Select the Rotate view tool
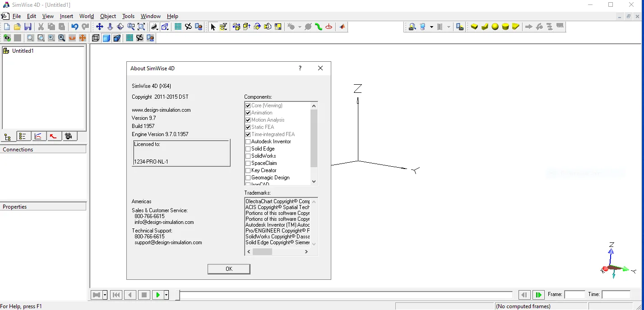 coord(120,27)
